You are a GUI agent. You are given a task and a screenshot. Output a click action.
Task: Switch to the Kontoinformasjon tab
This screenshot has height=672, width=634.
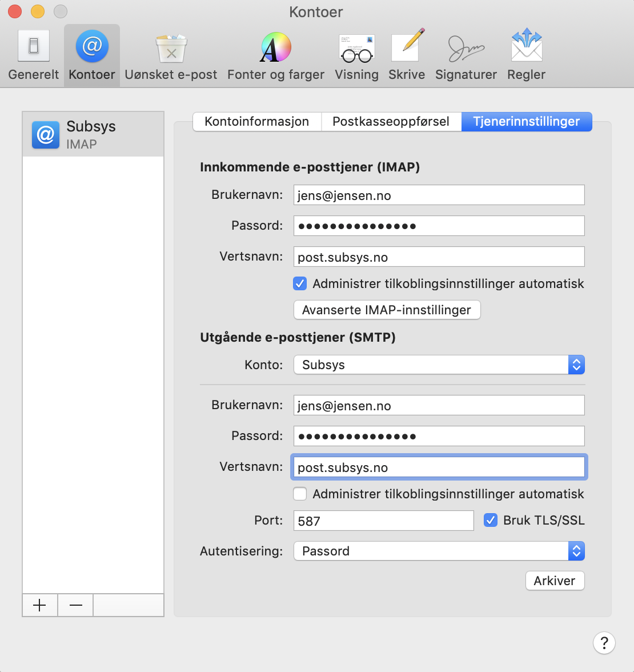point(257,122)
